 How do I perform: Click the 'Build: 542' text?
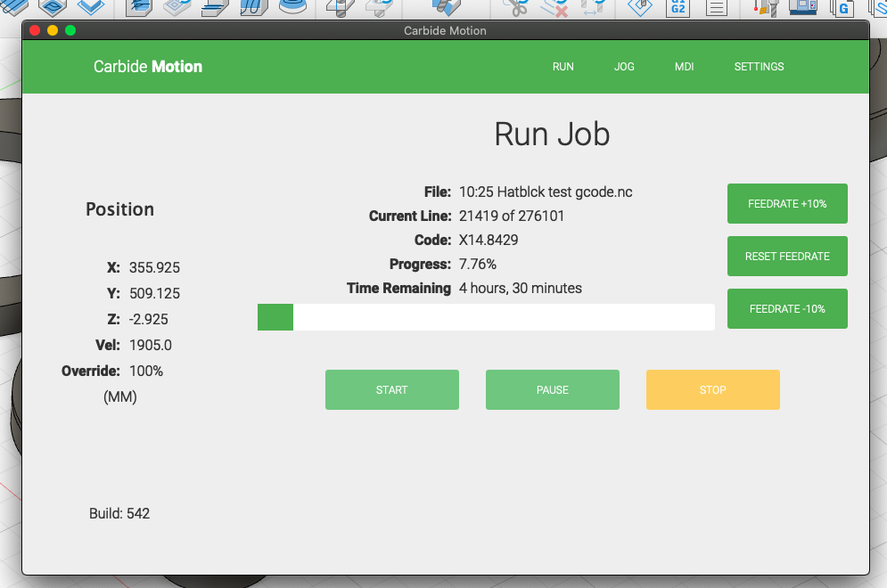(x=119, y=513)
